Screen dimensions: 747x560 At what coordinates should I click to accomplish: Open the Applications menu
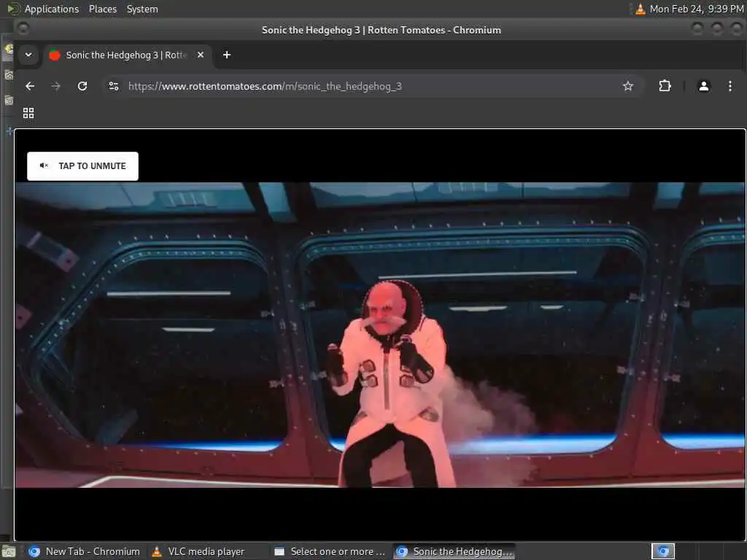point(52,9)
